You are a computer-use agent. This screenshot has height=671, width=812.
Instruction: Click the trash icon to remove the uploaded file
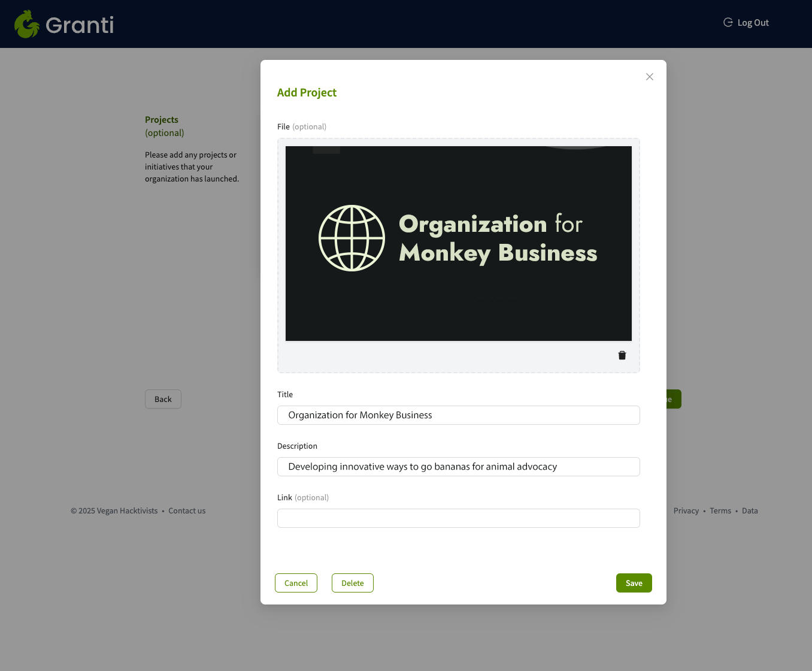[x=622, y=355]
